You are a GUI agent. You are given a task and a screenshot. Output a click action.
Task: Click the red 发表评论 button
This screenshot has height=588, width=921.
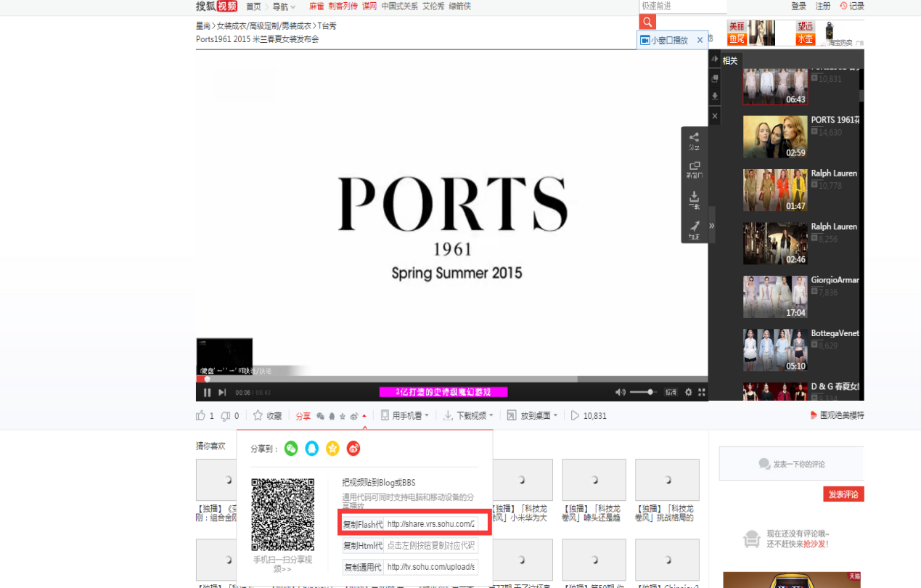coord(843,494)
